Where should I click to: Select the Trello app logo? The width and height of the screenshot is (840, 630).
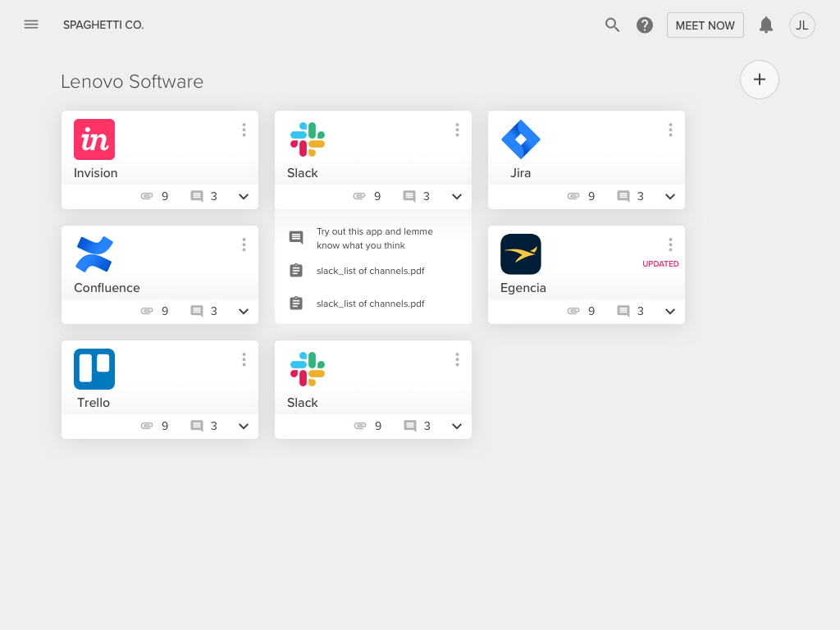(x=94, y=369)
